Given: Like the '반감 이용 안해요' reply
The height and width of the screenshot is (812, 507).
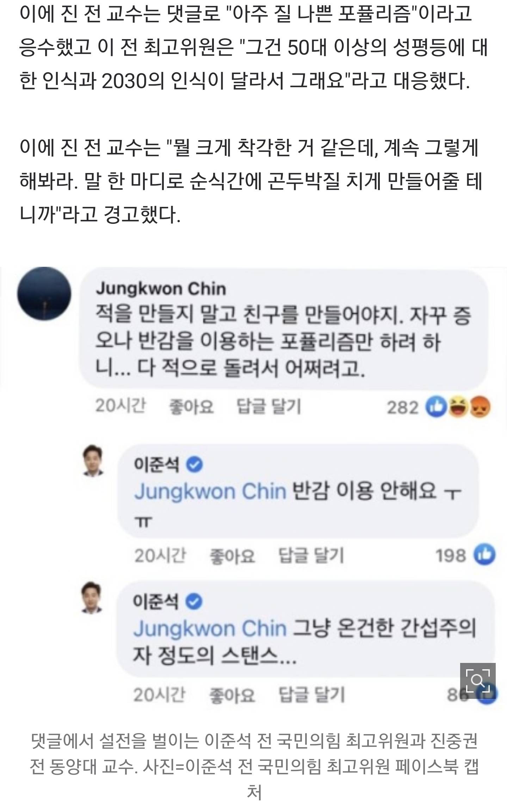Looking at the screenshot, I should tap(232, 556).
